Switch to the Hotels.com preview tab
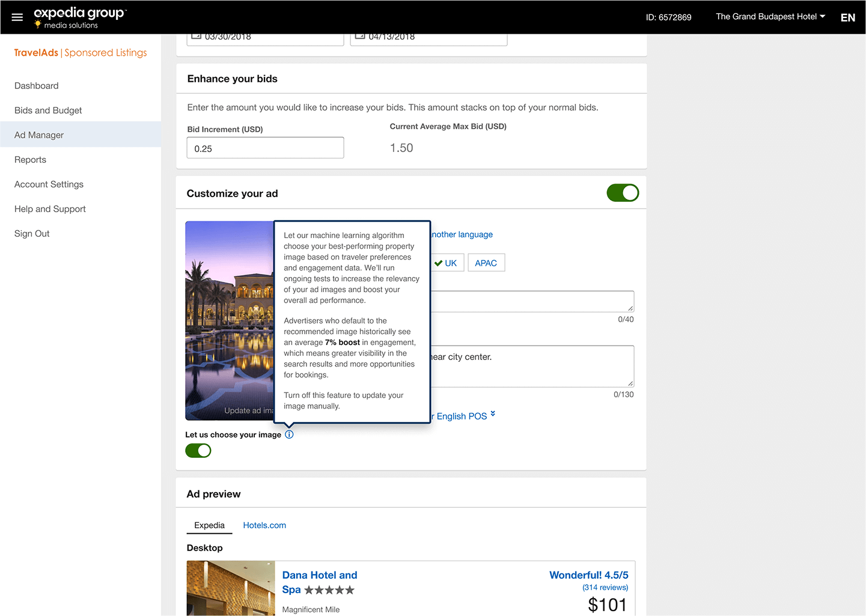Image resolution: width=866 pixels, height=616 pixels. coord(264,525)
